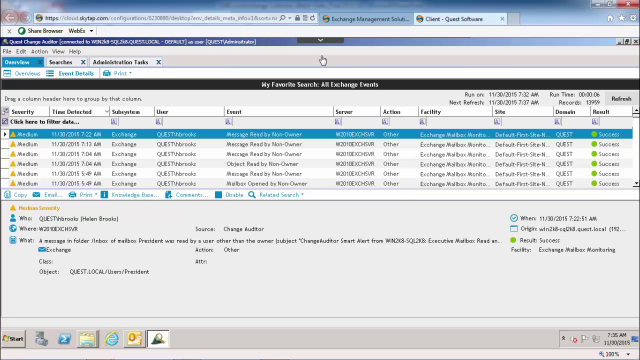This screenshot has height=360, width=640.
Task: Open filter icon under Domain column
Action: tap(558, 122)
